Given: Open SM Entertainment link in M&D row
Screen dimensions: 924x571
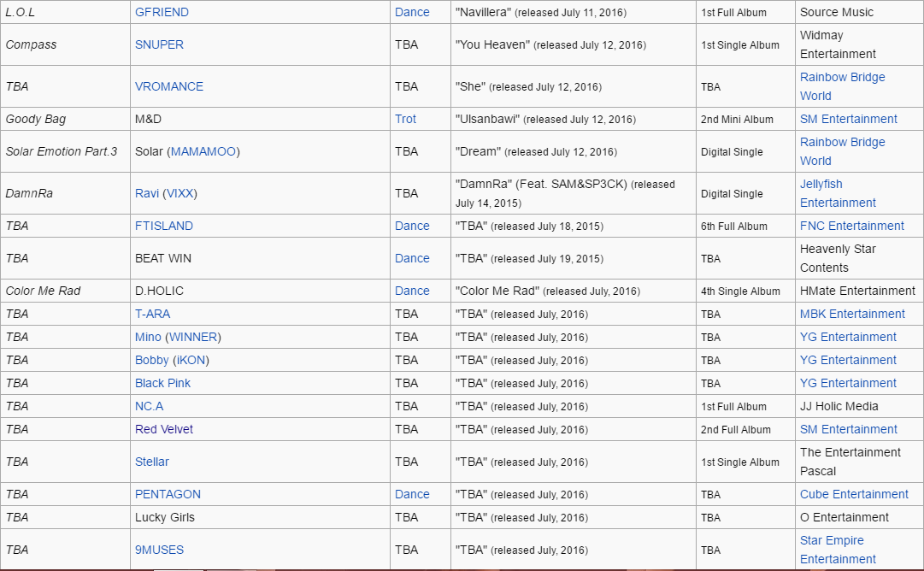Looking at the screenshot, I should point(848,119).
